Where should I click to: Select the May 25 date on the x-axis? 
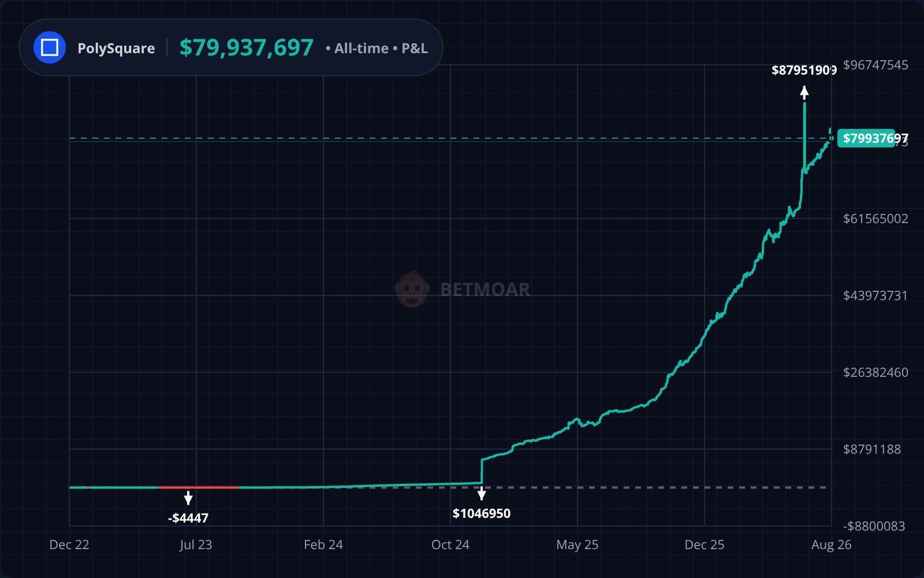577,544
